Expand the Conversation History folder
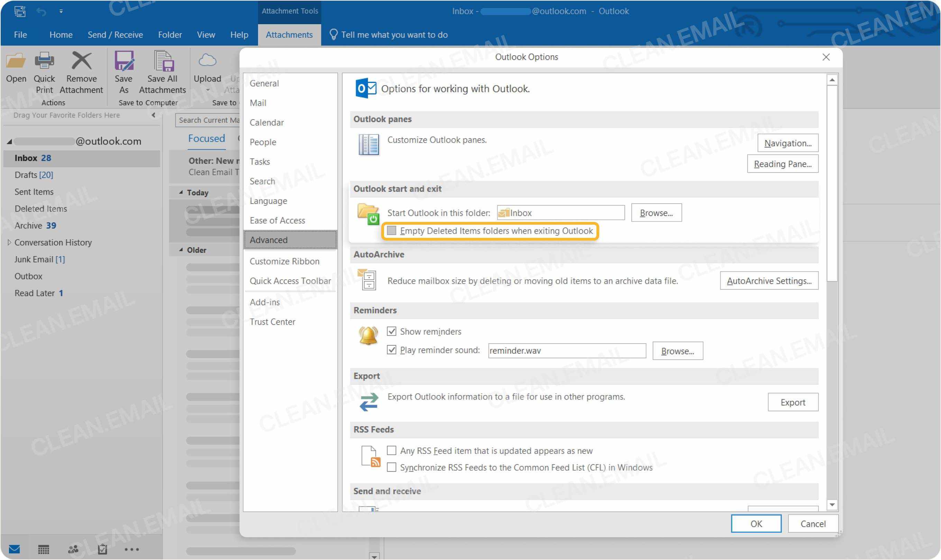Screen dimensions: 941x560 9,242
